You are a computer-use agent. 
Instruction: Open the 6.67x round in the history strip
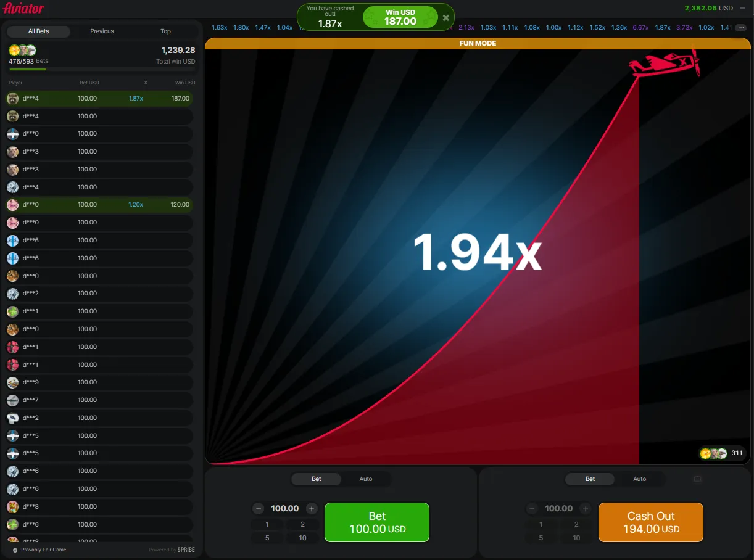[x=640, y=28]
